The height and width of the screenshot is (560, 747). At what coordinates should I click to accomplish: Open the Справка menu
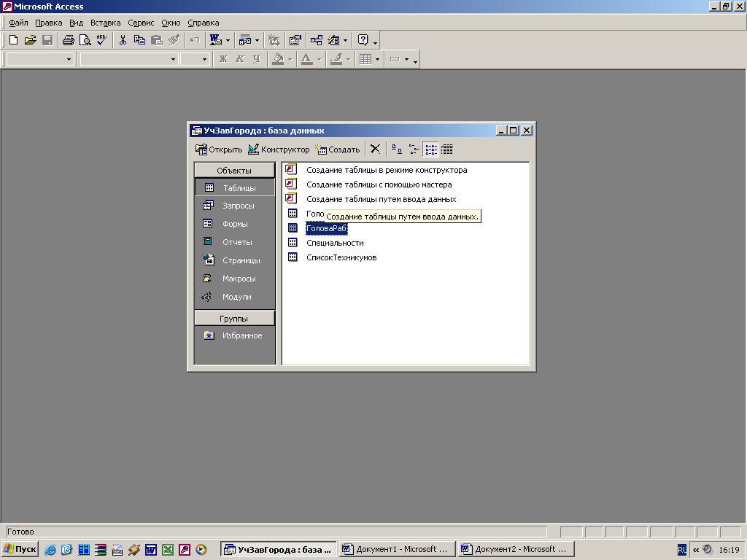pos(204,23)
